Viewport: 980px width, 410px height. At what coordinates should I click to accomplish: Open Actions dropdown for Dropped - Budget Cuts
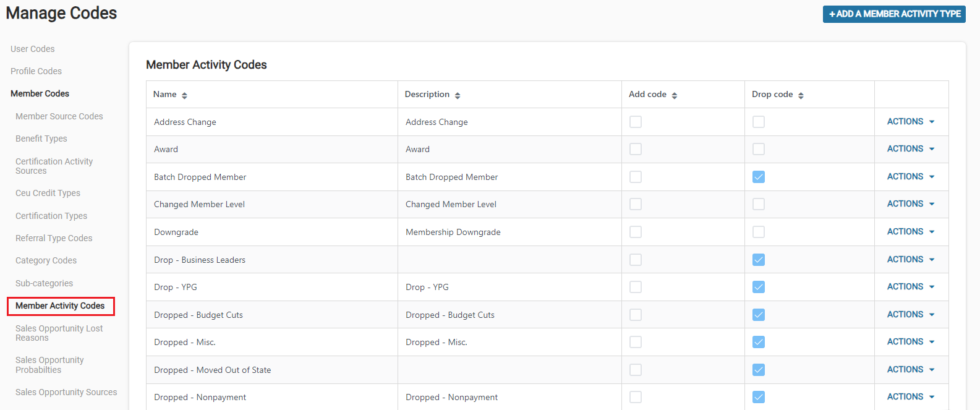pyautogui.click(x=911, y=315)
